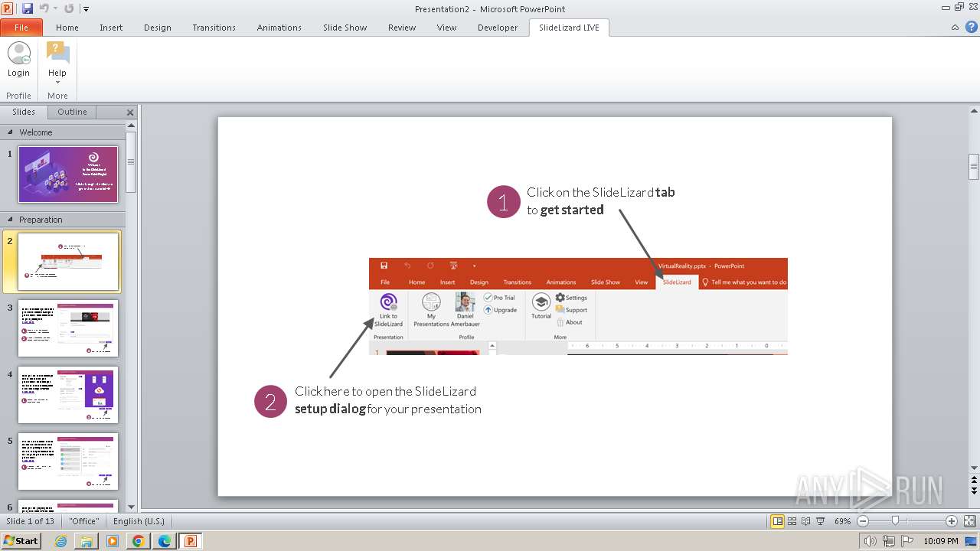This screenshot has width=980, height=551.
Task: Switch to Normal view icon
Action: [x=778, y=521]
